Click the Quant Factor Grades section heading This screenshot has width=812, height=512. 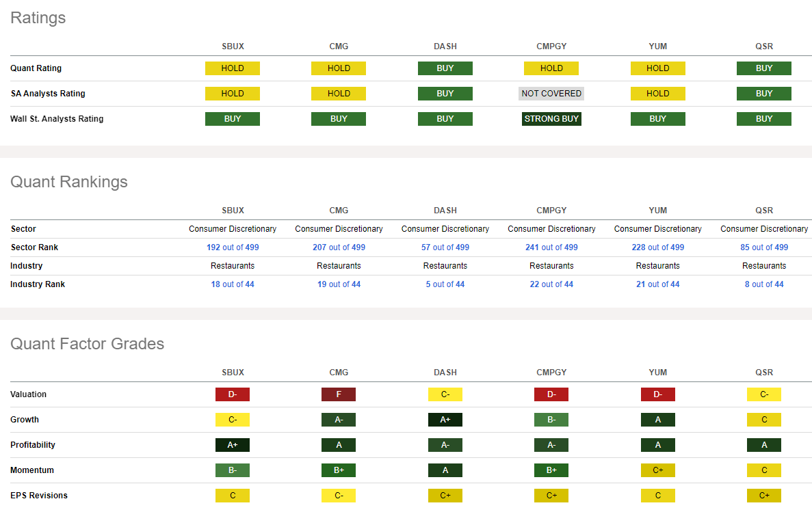pos(87,344)
